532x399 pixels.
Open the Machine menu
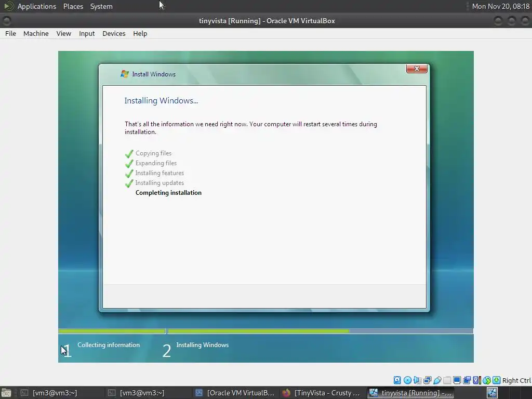tap(36, 33)
